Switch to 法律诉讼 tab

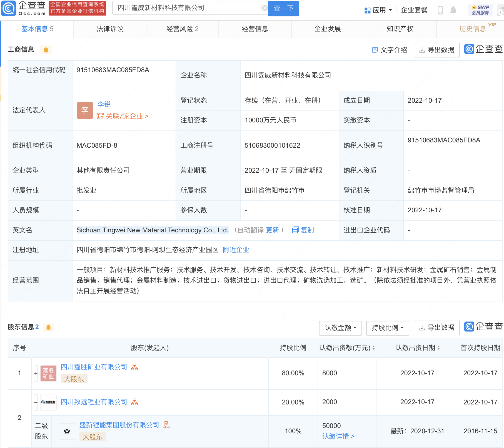[x=110, y=29]
